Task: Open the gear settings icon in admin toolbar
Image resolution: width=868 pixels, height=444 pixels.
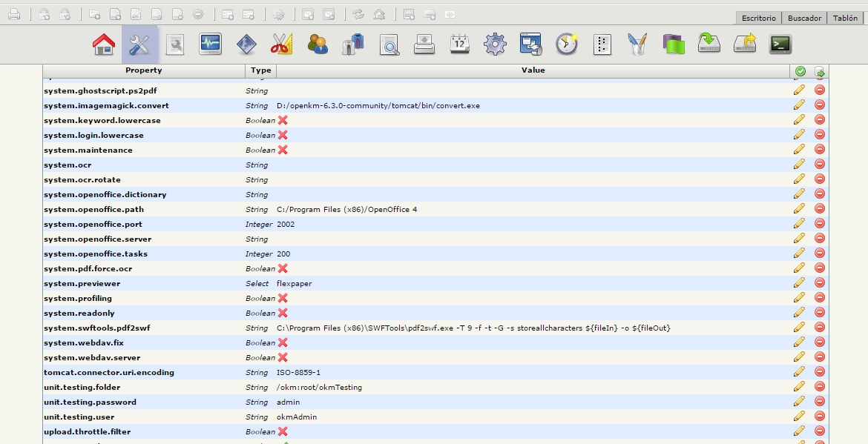Action: pos(495,44)
